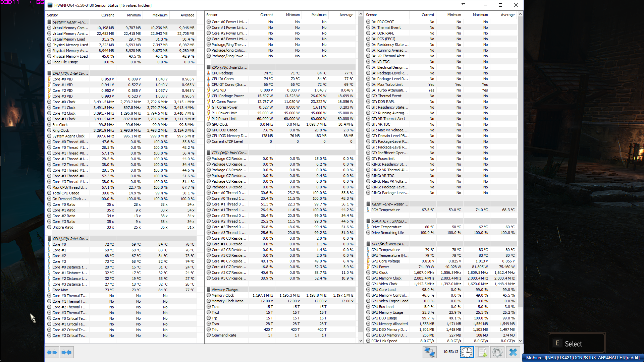Click the game's E Select prompt

pos(576,344)
